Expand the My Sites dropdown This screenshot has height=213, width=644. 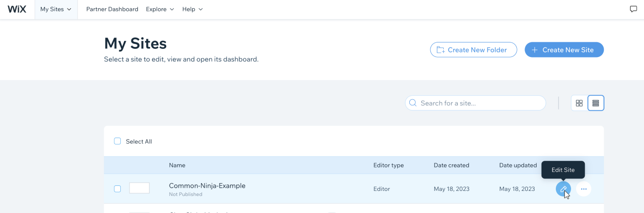[56, 9]
